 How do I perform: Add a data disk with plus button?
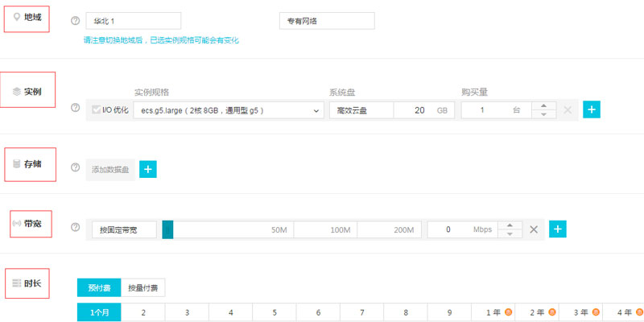pyautogui.click(x=148, y=169)
